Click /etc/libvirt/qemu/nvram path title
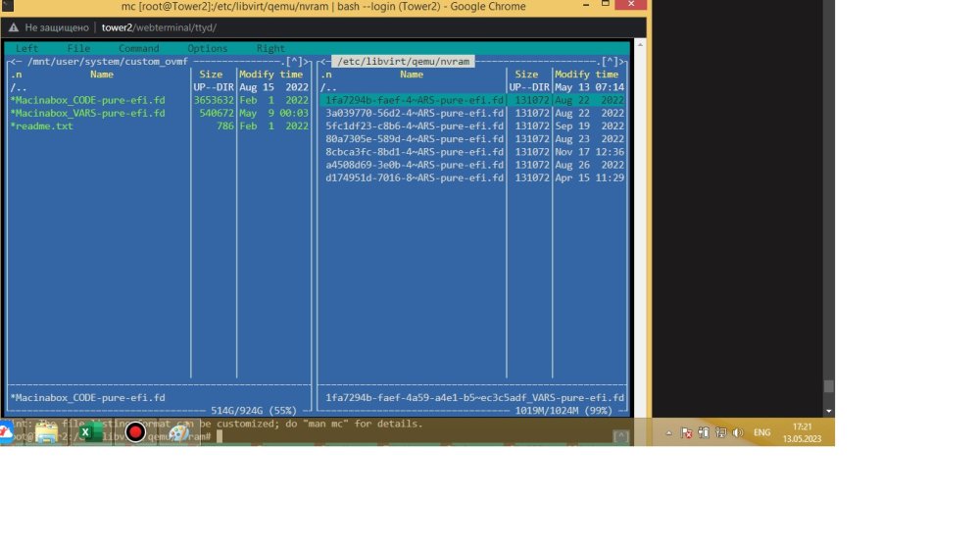Image resolution: width=980 pixels, height=552 pixels. 403,61
